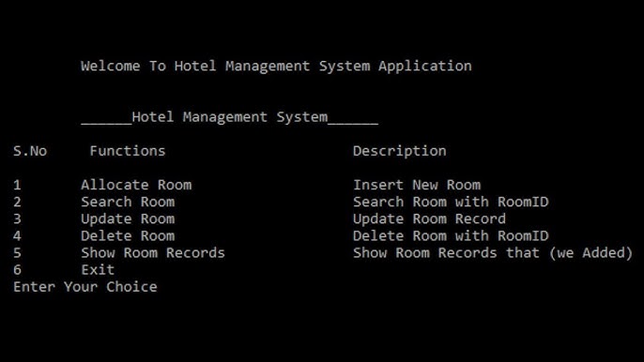Screen dimensions: 644x362
Task: Click the Search Room with RoomID description
Action: [x=451, y=202]
